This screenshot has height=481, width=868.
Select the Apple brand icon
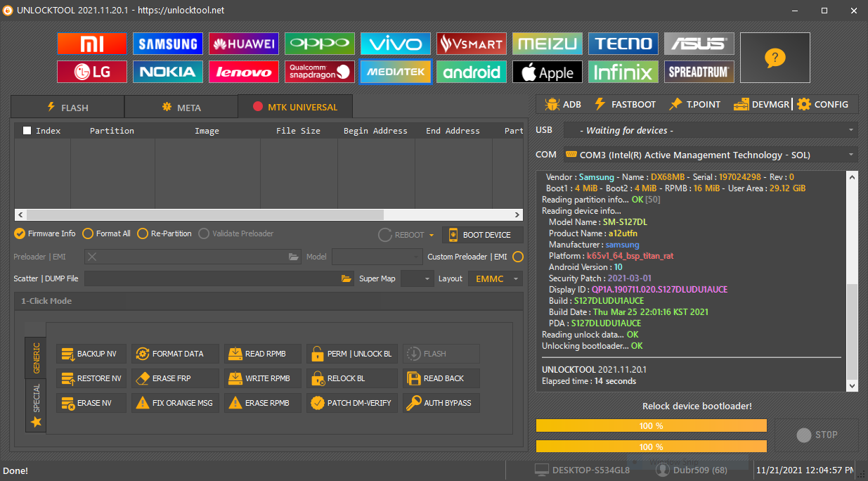[x=548, y=72]
